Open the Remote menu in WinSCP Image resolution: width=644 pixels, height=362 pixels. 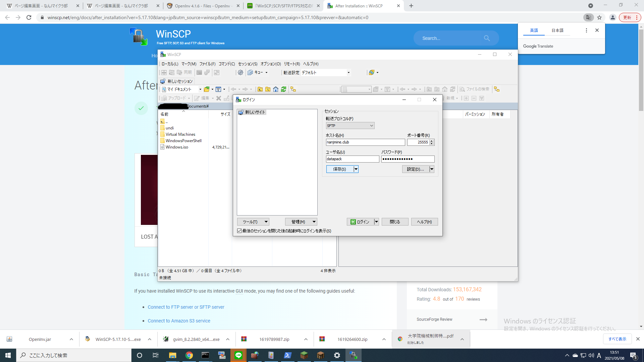coord(292,64)
